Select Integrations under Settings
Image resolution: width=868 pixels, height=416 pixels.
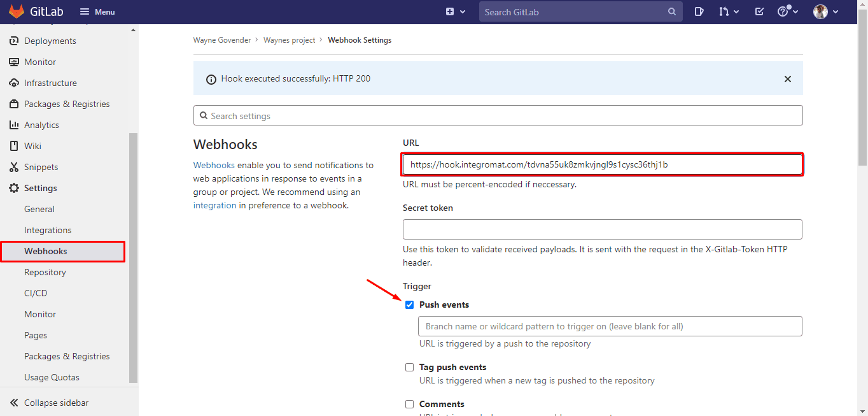coord(48,230)
